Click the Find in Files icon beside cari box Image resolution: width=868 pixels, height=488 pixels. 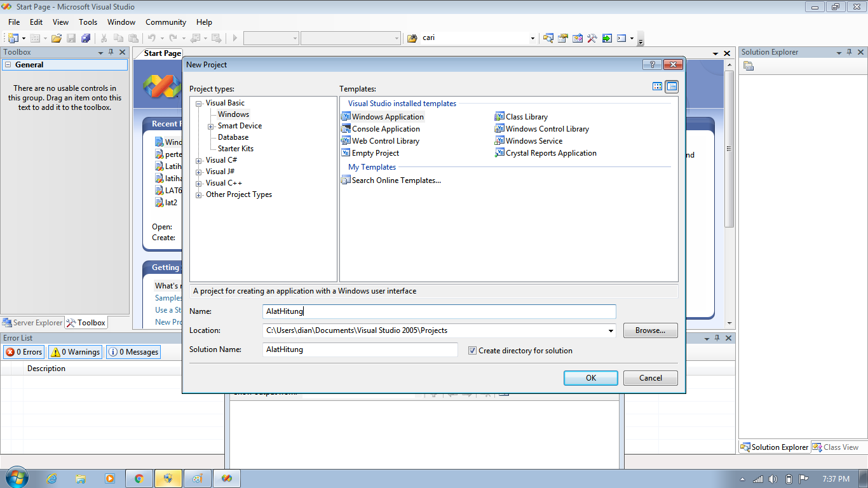pyautogui.click(x=412, y=38)
